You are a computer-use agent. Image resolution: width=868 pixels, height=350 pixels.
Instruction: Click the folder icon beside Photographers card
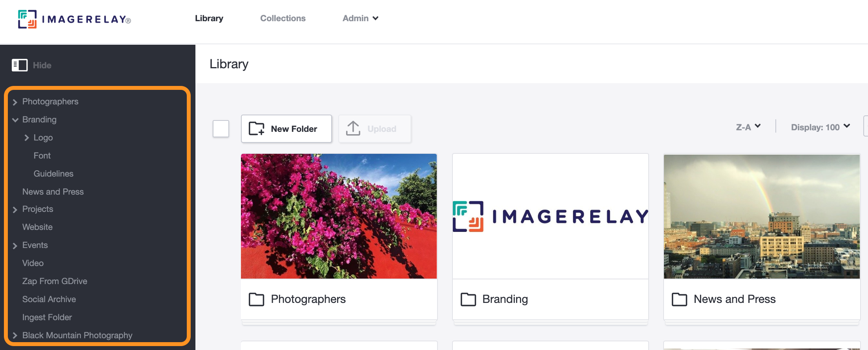[x=257, y=299]
